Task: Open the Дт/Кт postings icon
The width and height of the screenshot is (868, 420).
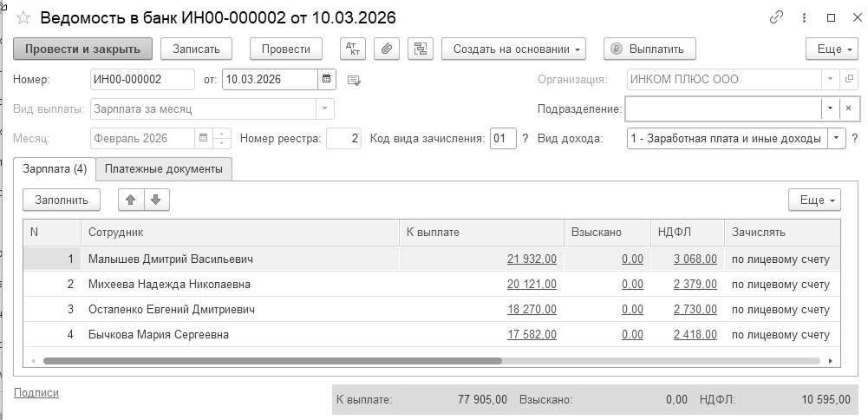Action: point(353,49)
